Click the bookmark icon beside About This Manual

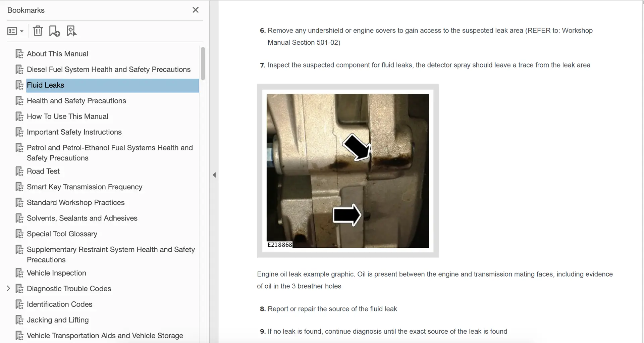click(x=19, y=54)
